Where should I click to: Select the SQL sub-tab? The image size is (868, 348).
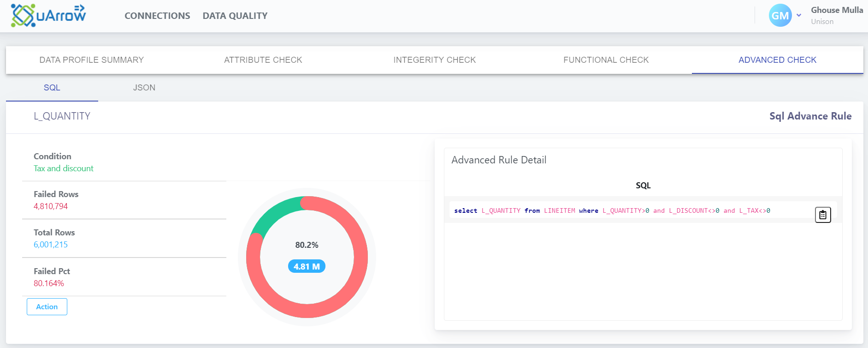point(52,88)
